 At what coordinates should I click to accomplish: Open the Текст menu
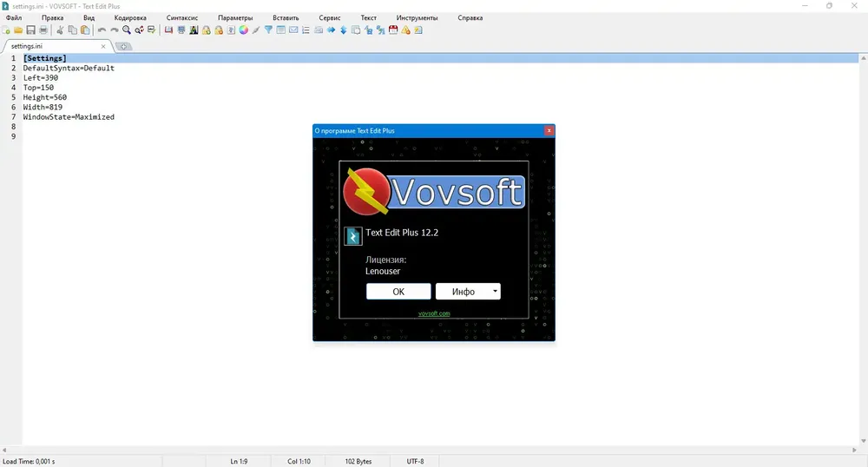coord(368,17)
